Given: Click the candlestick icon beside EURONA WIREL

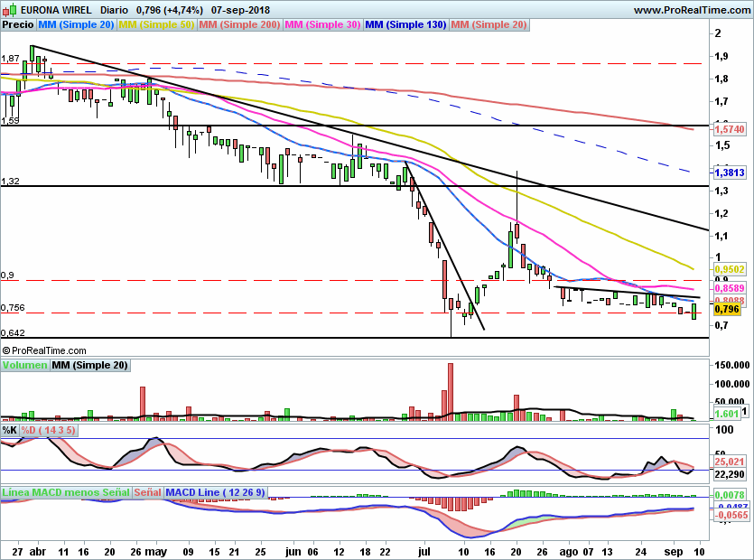Looking at the screenshot, I should click(9, 10).
